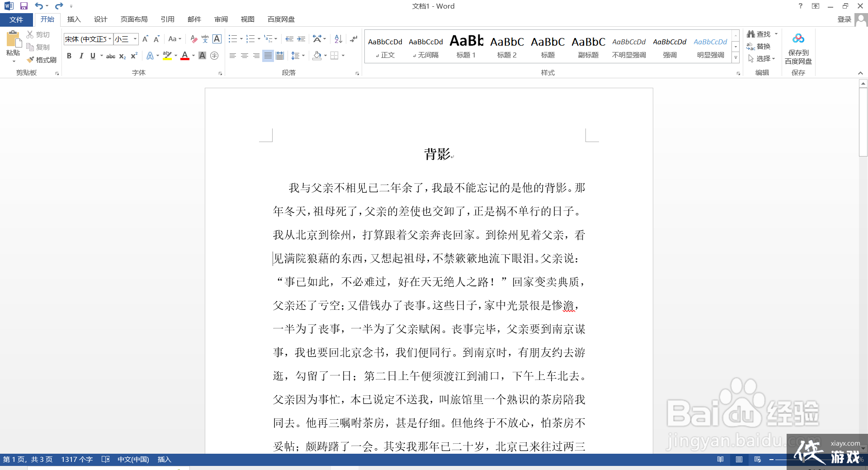Click the red font color button
This screenshot has height=470, width=868.
[x=185, y=56]
